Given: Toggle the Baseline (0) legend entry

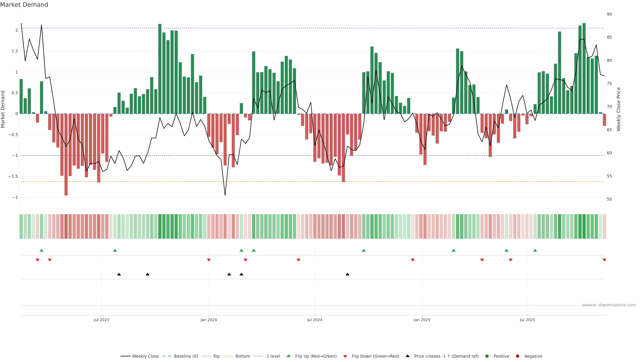Looking at the screenshot, I should point(186,356).
